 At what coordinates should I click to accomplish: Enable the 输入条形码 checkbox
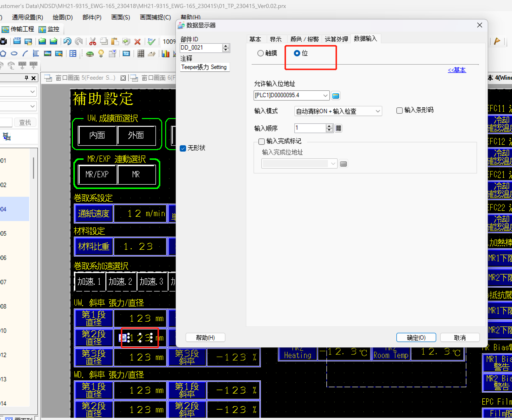[399, 111]
